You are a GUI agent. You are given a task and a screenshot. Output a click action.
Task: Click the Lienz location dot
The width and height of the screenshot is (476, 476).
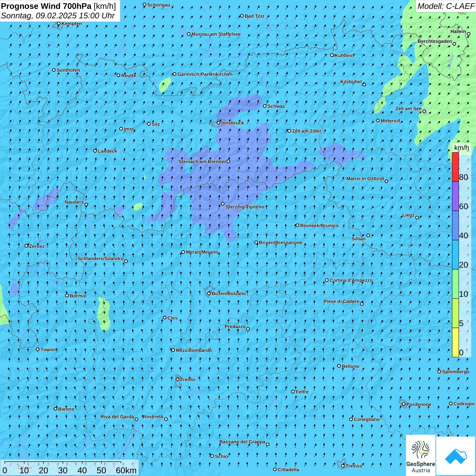(x=417, y=217)
